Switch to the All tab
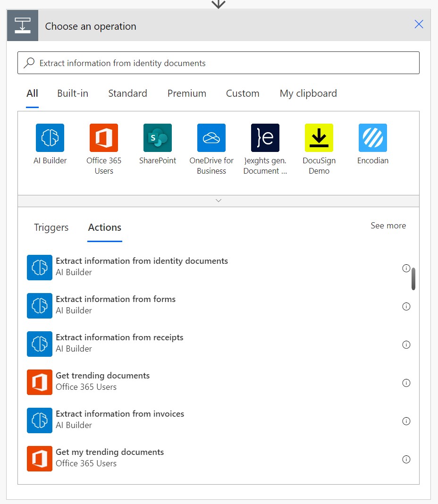Viewport: 438px width, 504px height. [x=32, y=93]
